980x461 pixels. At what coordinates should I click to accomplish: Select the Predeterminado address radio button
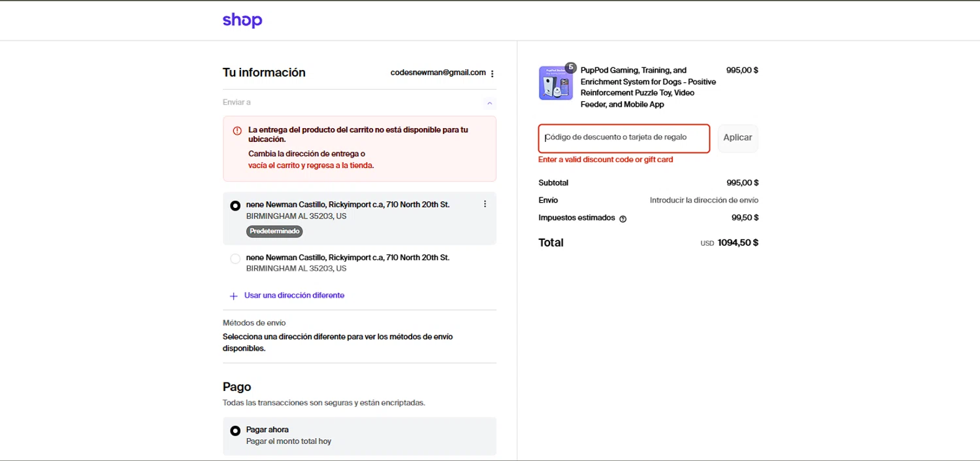tap(235, 205)
